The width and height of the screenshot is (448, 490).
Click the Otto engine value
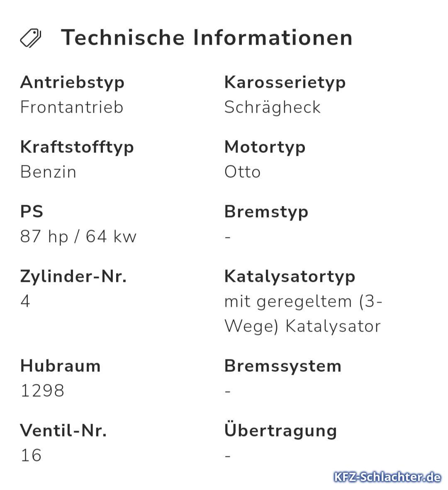[x=242, y=172]
